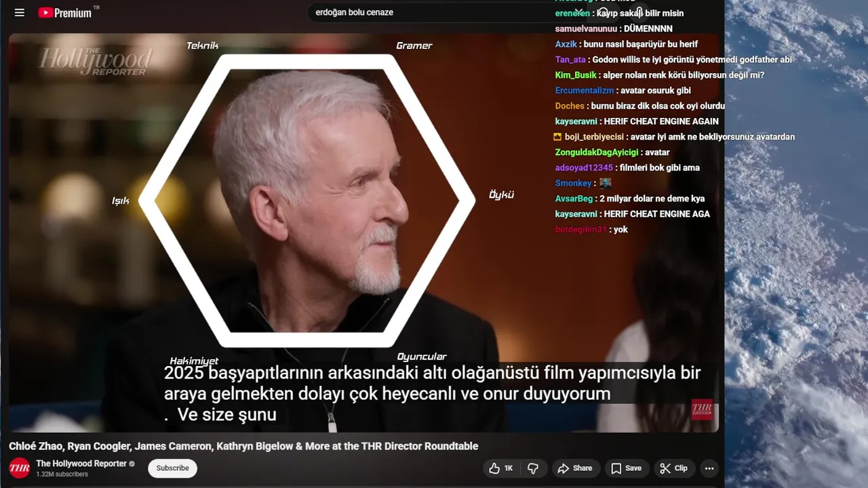Click the search magnifier button

pyautogui.click(x=603, y=12)
